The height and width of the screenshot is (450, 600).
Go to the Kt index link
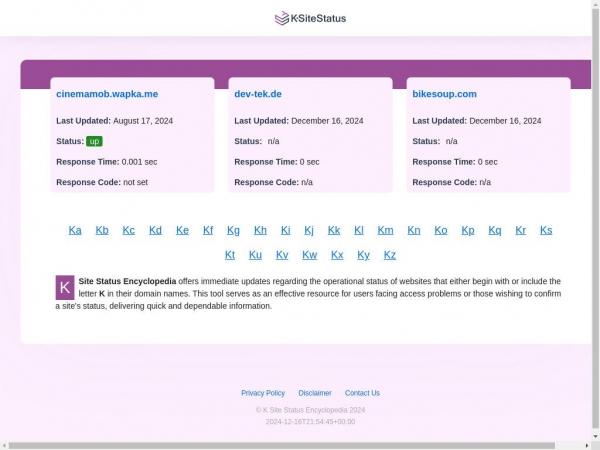point(230,255)
